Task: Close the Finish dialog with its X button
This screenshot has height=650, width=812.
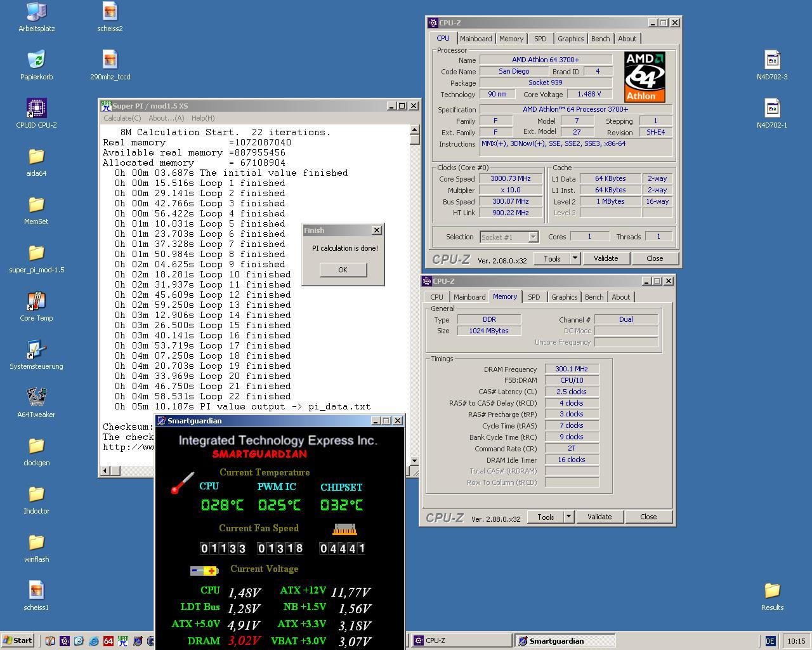Action: click(x=377, y=230)
